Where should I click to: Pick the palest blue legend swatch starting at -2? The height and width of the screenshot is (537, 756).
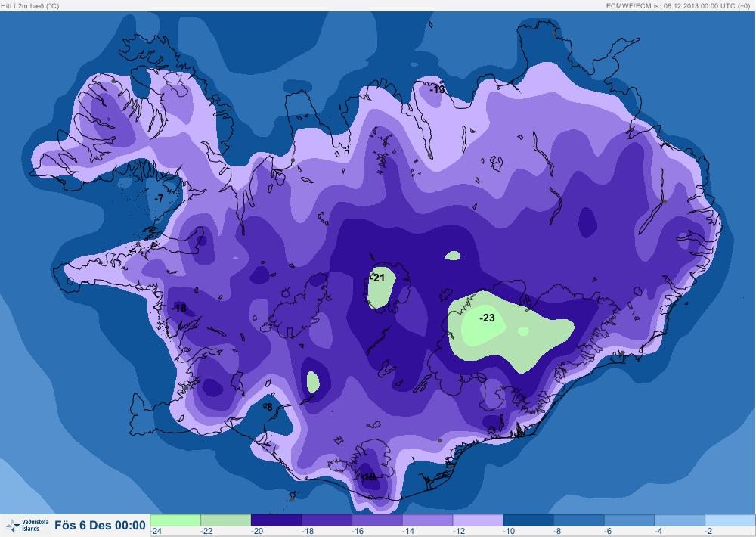[730, 520]
